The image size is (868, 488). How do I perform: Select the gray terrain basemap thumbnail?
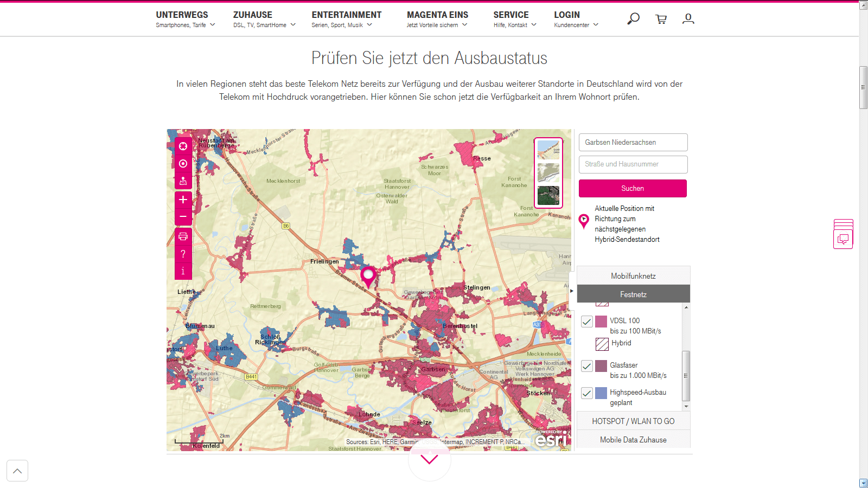point(548,172)
